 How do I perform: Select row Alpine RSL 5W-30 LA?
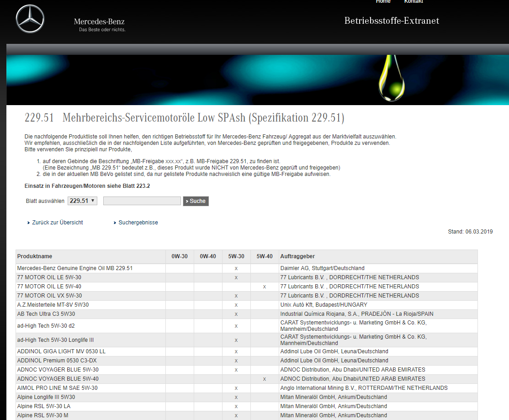pyautogui.click(x=247, y=406)
